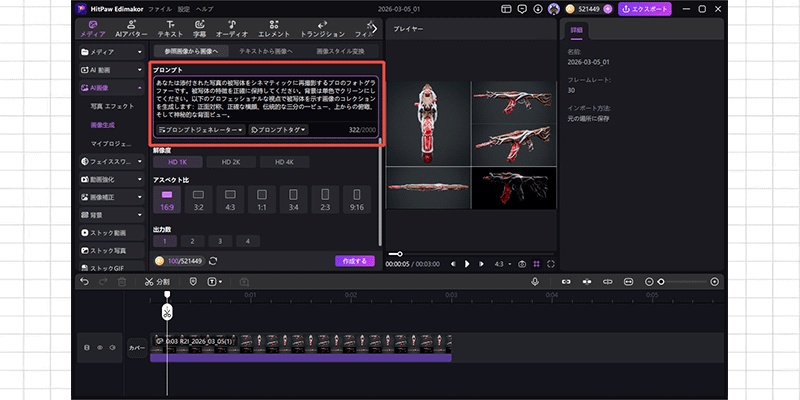Redo the timeline action
800x400 pixels.
[103, 282]
